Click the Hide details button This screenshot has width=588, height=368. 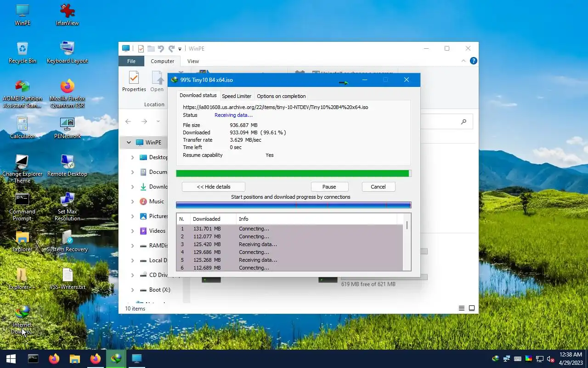coord(214,187)
